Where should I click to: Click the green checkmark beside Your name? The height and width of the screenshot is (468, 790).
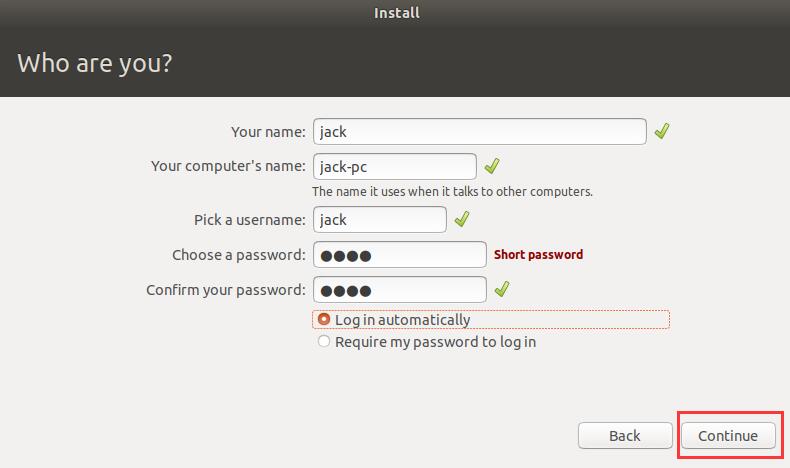(x=662, y=131)
